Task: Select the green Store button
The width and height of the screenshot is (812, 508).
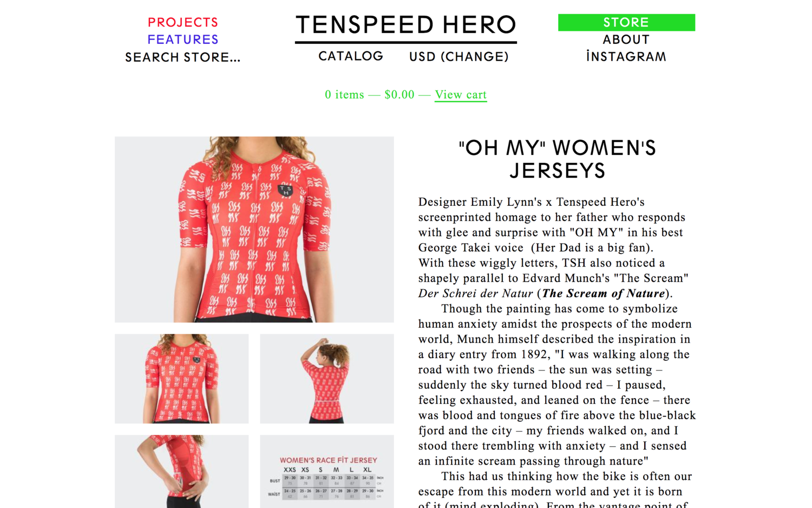Action: tap(626, 22)
